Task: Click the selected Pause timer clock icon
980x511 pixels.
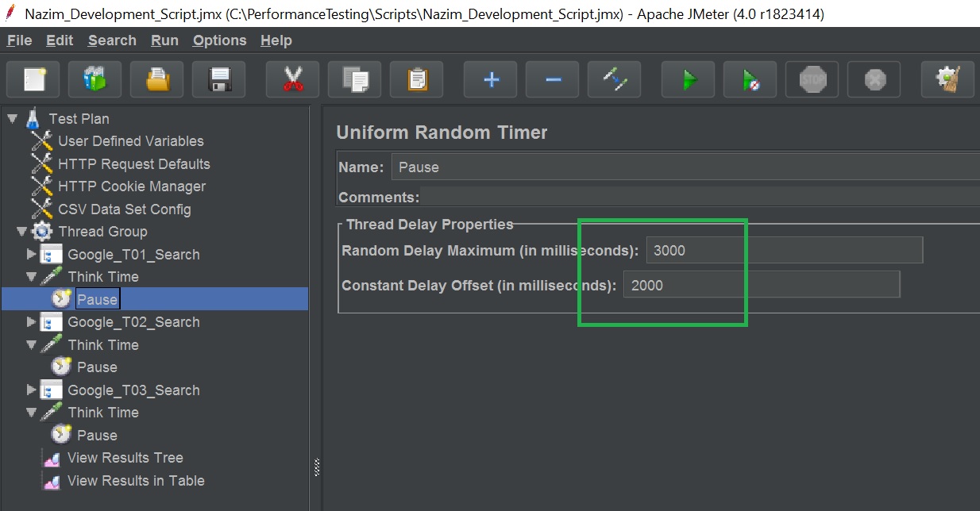Action: tap(61, 299)
